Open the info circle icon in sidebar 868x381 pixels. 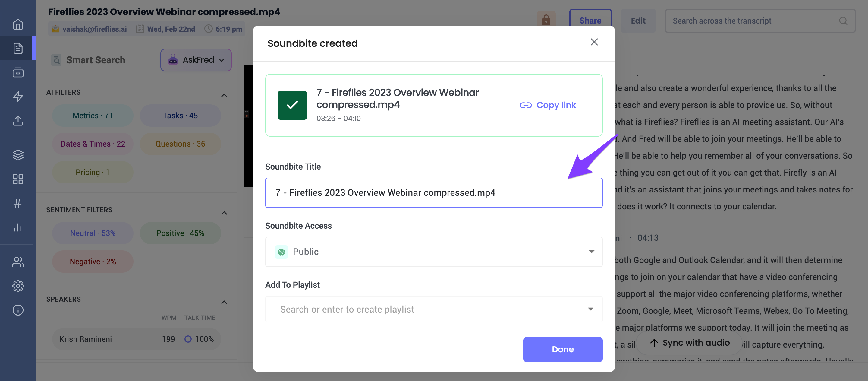(x=18, y=310)
